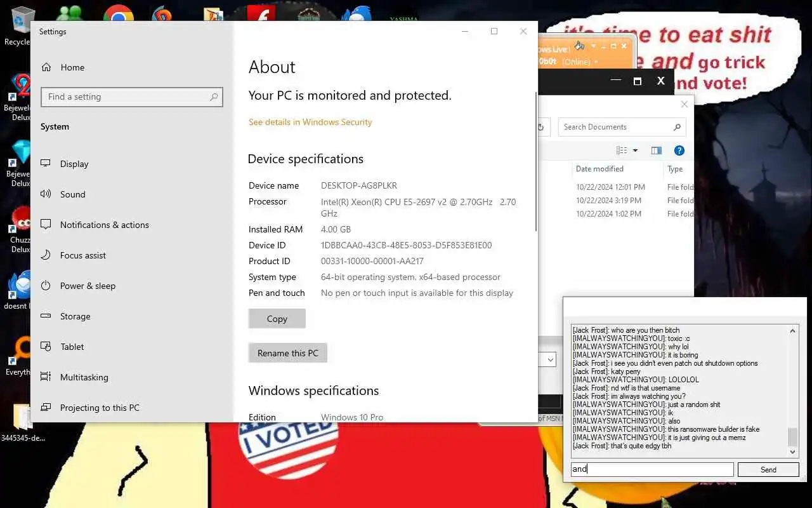Image resolution: width=812 pixels, height=508 pixels.
Task: Click chat scrollbar down arrow
Action: [792, 451]
